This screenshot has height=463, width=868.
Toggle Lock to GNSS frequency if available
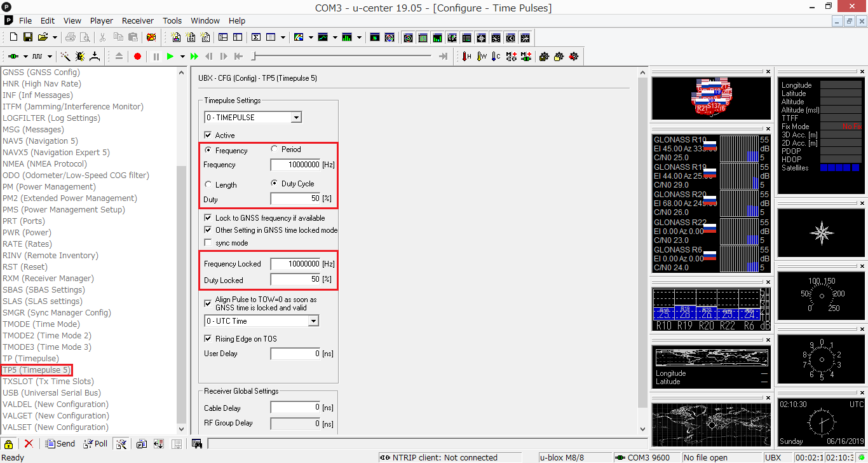click(208, 218)
